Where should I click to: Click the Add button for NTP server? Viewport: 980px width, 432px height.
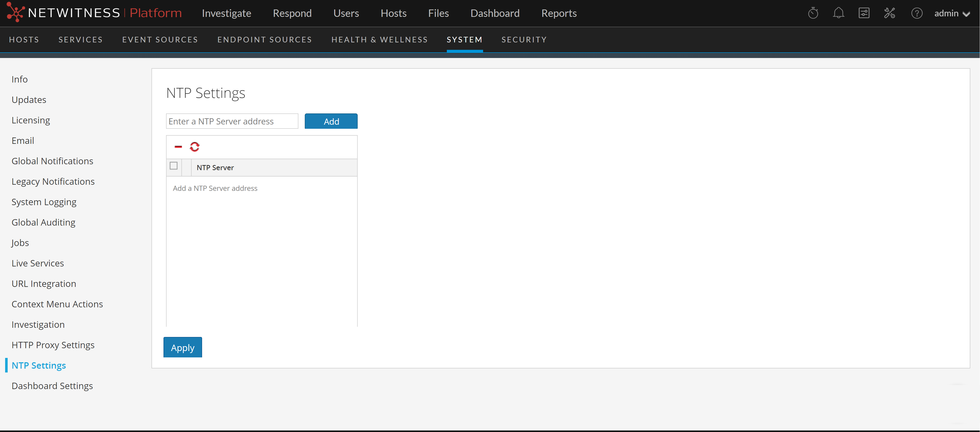(331, 121)
